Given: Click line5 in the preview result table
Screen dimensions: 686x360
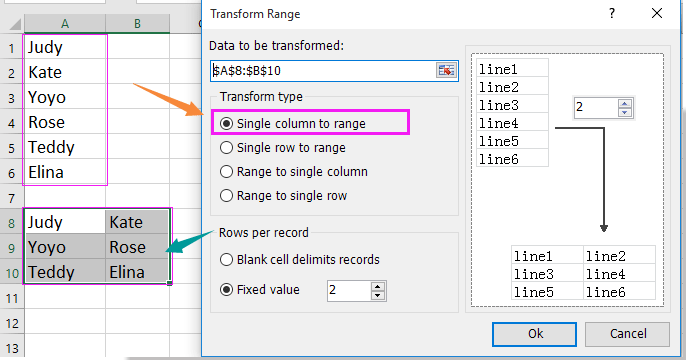Looking at the screenshot, I should (547, 291).
